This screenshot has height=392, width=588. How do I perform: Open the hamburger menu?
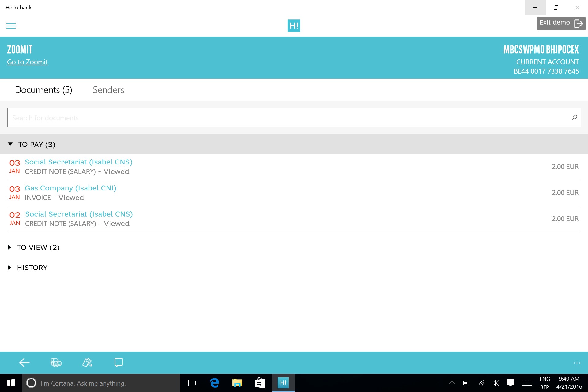tap(11, 26)
